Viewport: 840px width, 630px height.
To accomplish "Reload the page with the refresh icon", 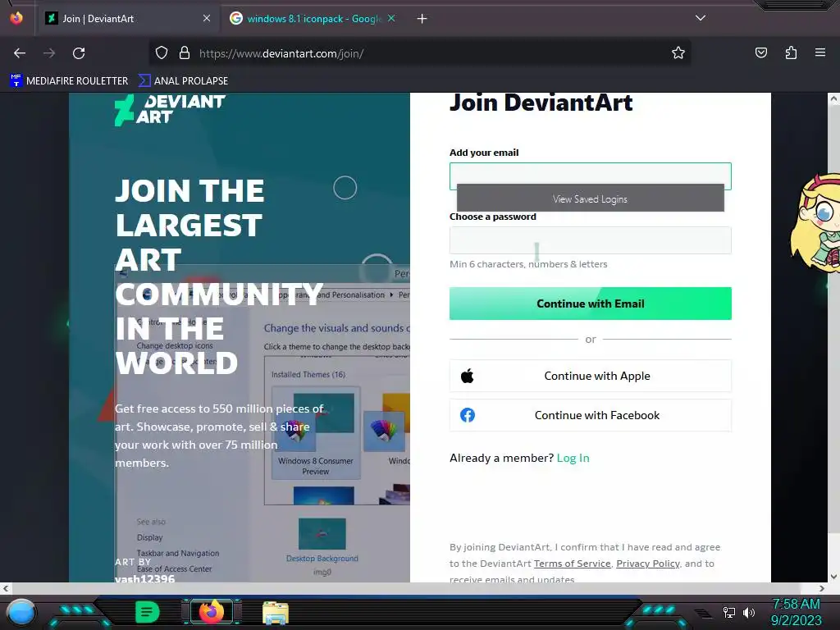I will (79, 53).
